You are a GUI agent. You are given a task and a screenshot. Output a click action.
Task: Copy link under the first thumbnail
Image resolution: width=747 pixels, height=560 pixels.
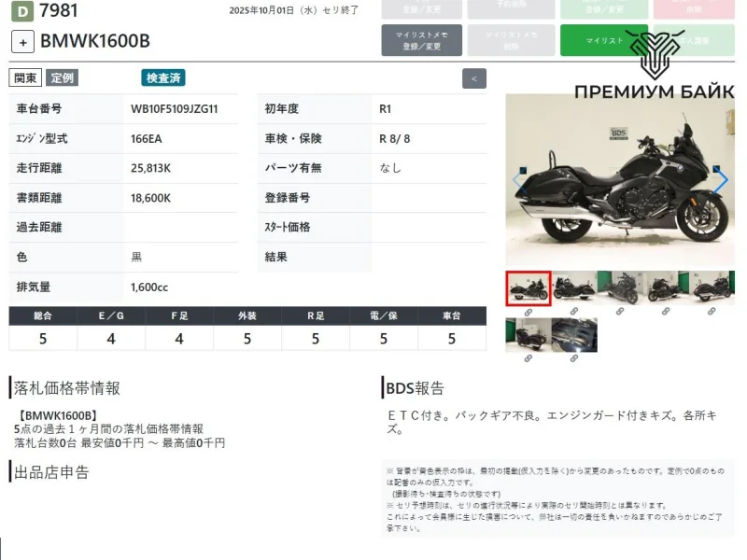529,312
